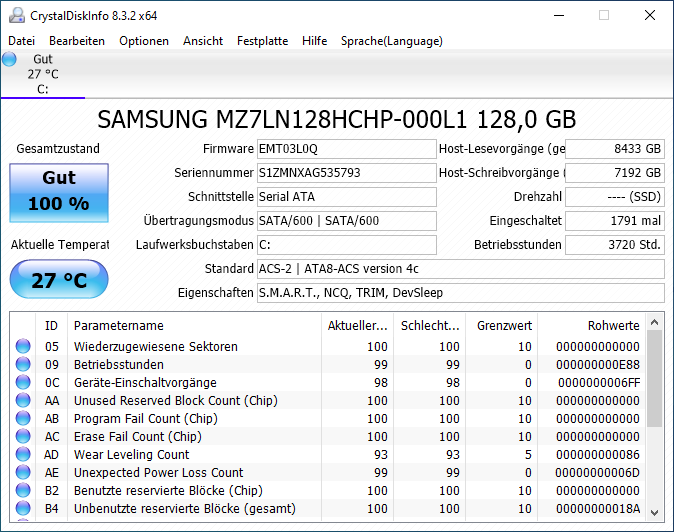Open the Ansicht menu
This screenshot has height=532, width=674.
[x=203, y=41]
